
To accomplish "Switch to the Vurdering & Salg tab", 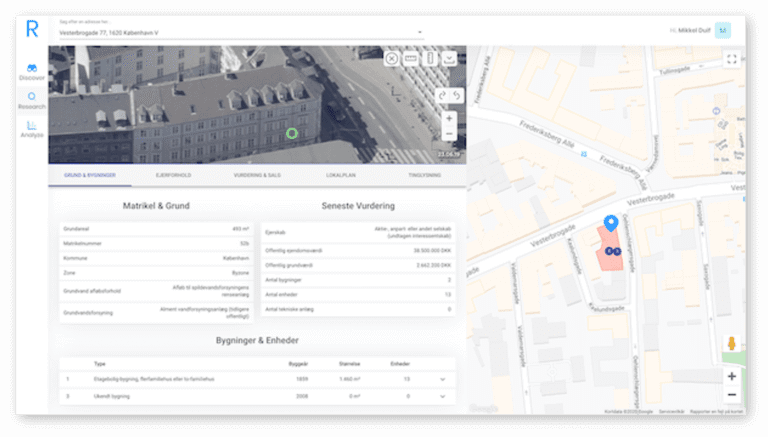I will click(257, 175).
